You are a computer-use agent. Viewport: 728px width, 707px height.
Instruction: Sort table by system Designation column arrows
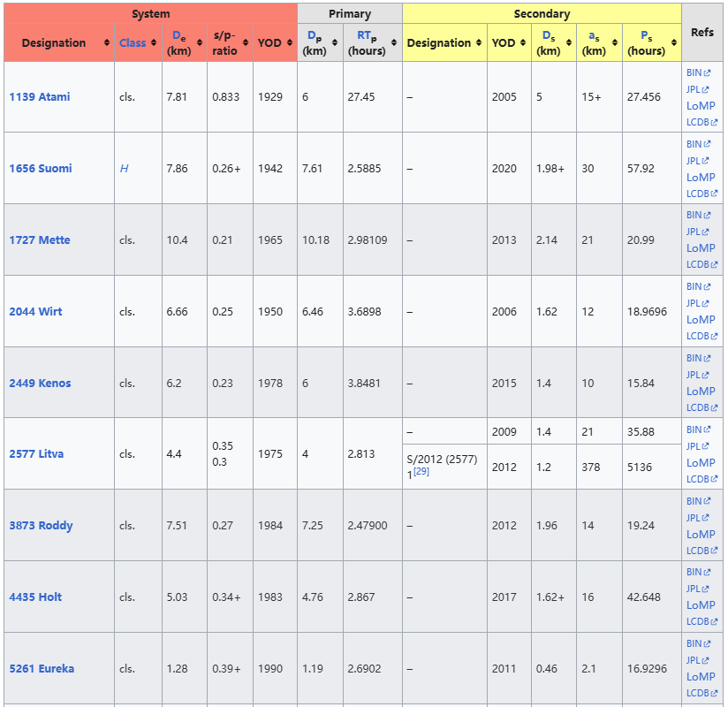pyautogui.click(x=107, y=43)
